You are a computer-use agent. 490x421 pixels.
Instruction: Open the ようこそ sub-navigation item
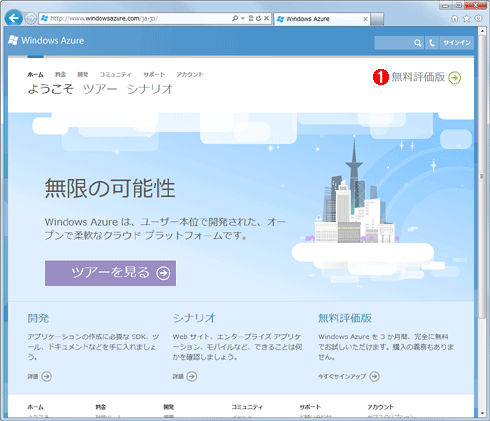pyautogui.click(x=50, y=89)
